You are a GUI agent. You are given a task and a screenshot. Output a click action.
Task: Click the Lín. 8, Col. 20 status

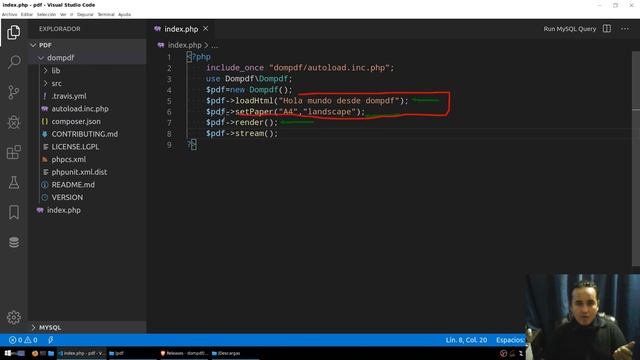coord(466,340)
